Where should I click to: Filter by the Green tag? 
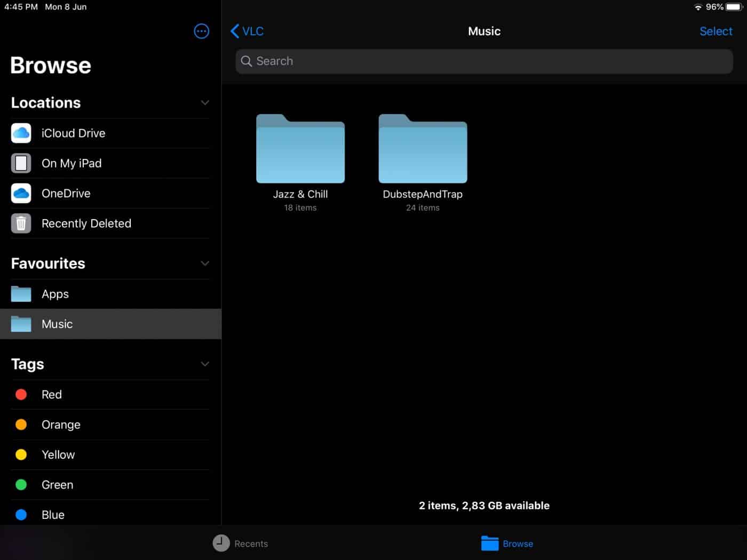pos(57,485)
